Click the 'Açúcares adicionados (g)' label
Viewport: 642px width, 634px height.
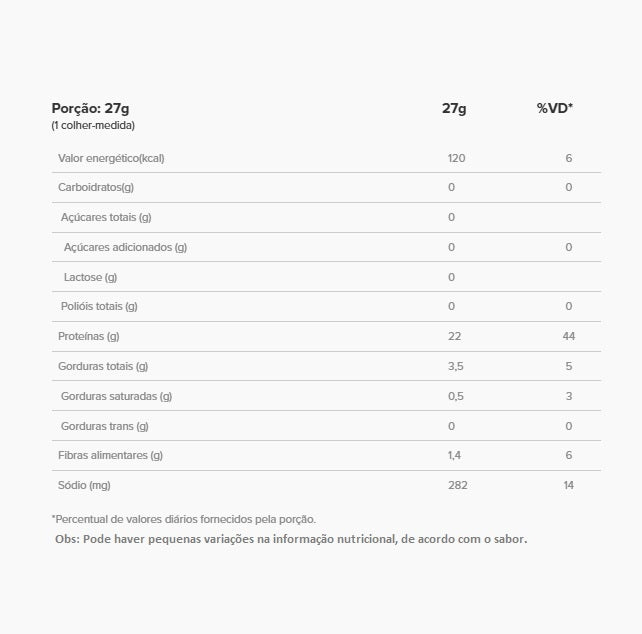click(125, 247)
